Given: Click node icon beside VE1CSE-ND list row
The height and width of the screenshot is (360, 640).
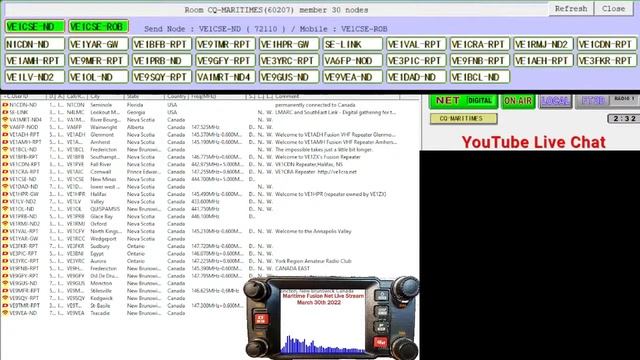Looking at the screenshot, I should pyautogui.click(x=5, y=179).
